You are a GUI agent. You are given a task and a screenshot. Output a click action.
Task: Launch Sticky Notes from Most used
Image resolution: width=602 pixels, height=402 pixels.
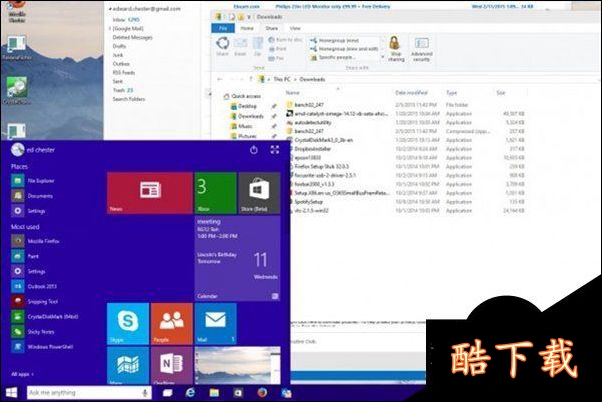tap(33, 332)
